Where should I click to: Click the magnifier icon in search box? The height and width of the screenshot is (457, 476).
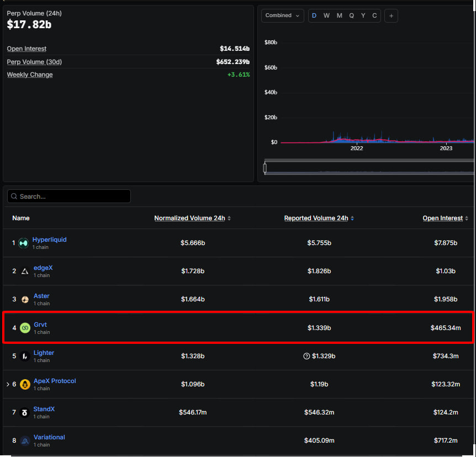[14, 196]
